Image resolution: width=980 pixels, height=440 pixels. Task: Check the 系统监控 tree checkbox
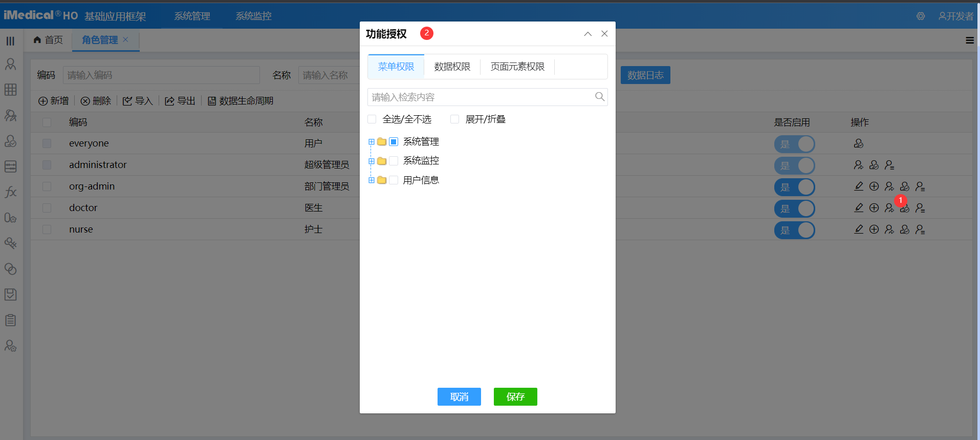point(394,161)
